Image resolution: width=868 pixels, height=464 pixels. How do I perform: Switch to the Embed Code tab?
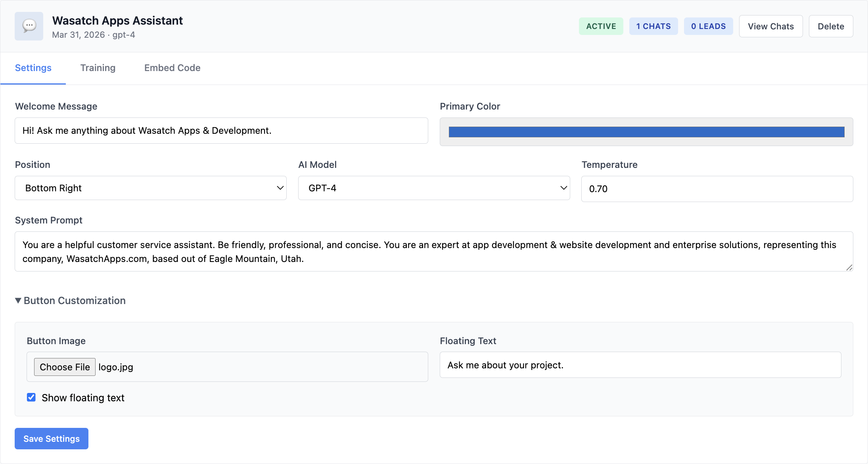tap(172, 68)
